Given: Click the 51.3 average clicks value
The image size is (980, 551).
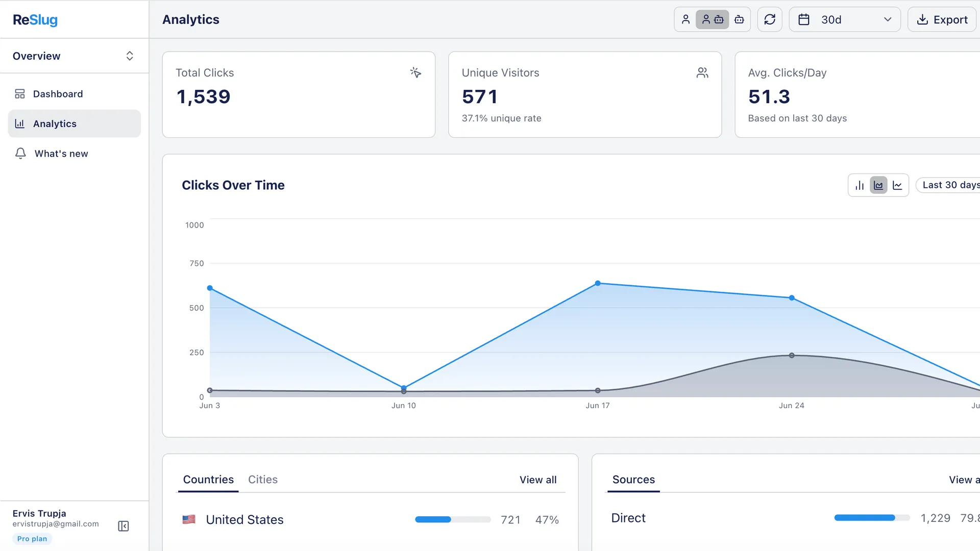Looking at the screenshot, I should click(x=769, y=96).
